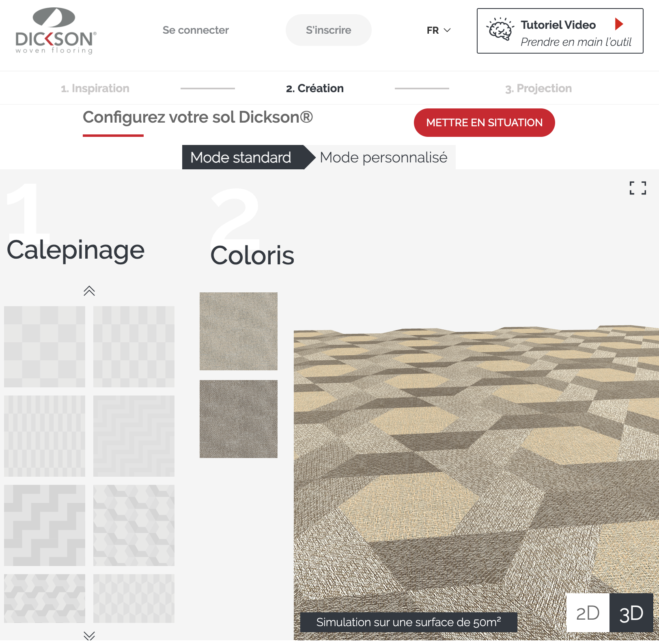Screen dimensions: 659x644
Task: Enable the 3D simulation view
Action: [631, 613]
